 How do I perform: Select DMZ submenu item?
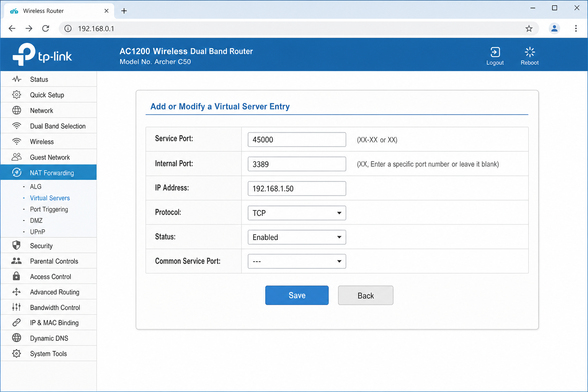point(36,220)
